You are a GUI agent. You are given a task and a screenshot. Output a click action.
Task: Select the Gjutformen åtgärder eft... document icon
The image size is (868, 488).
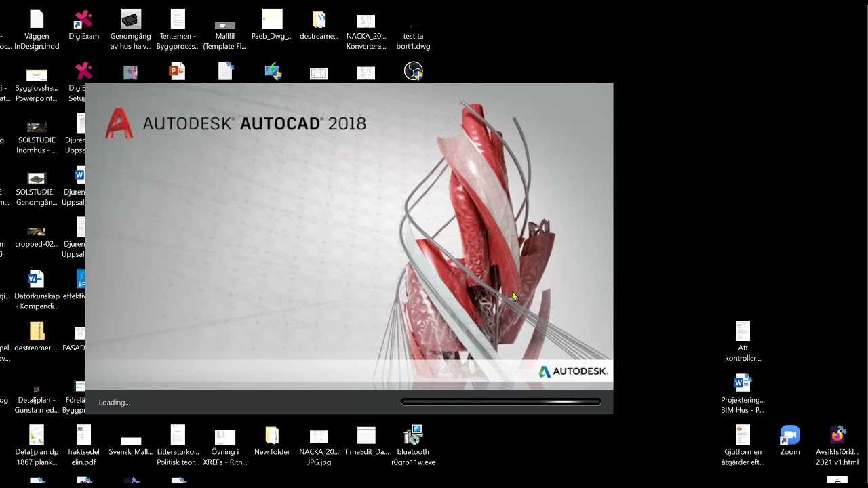[x=743, y=446]
